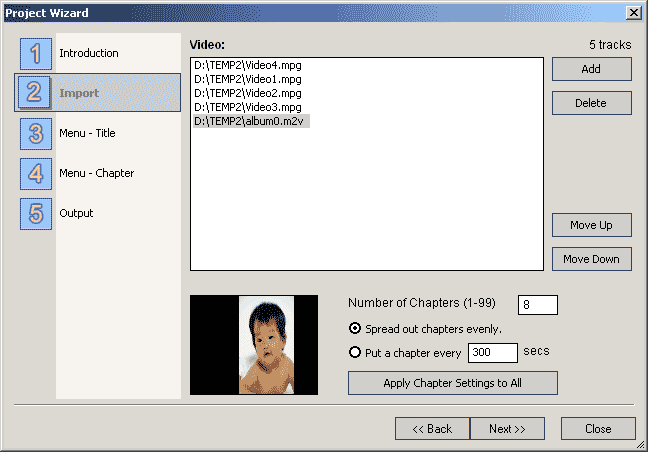This screenshot has width=648, height=452.
Task: Select D:\TEMP2\Video3.mpg in the list
Action: [x=248, y=107]
